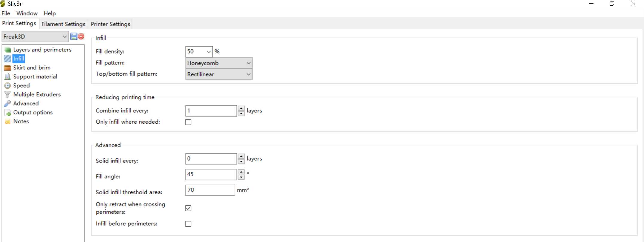Open the File menu
Image resolution: width=644 pixels, height=242 pixels.
coord(6,13)
